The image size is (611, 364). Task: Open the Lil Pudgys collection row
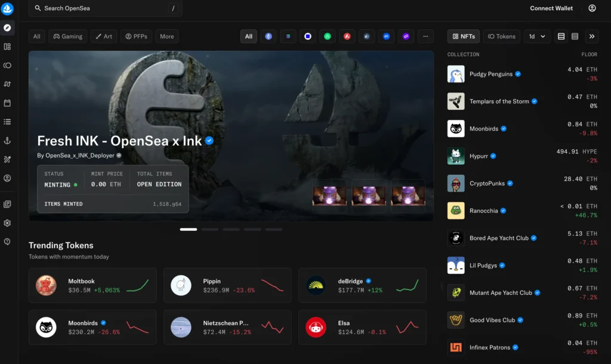click(522, 266)
